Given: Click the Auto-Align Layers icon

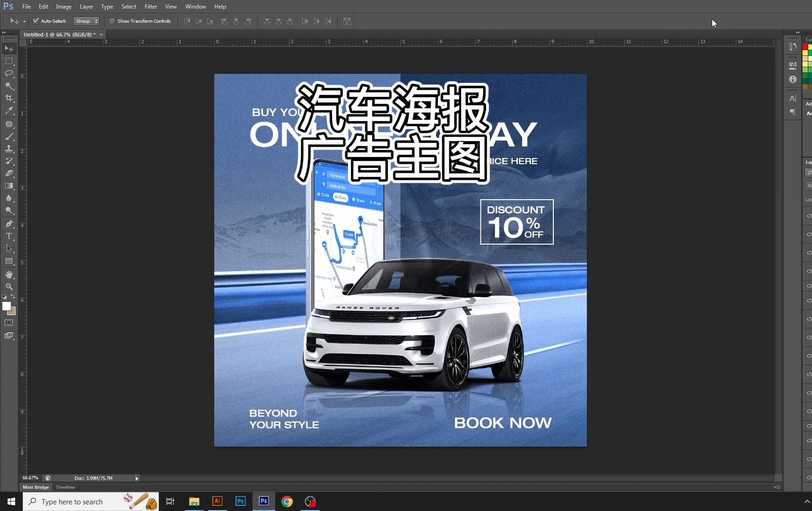Looking at the screenshot, I should click(x=347, y=21).
